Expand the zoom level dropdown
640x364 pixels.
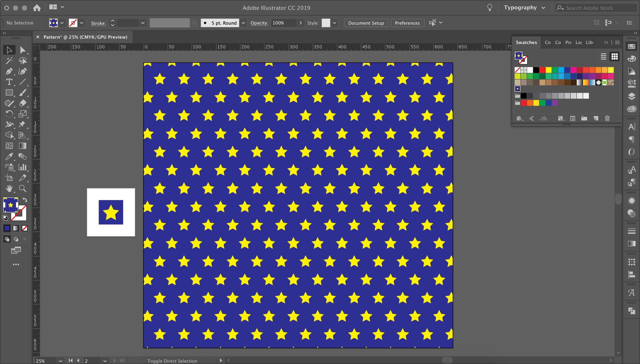(x=60, y=361)
